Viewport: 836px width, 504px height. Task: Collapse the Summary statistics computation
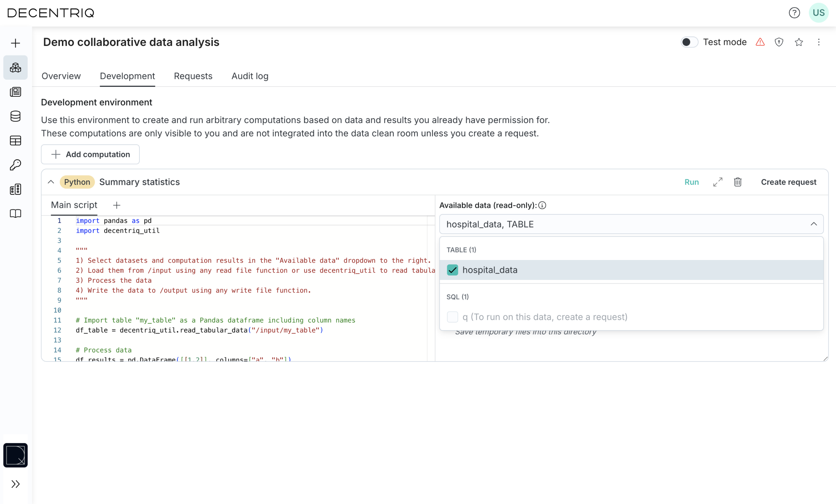point(51,182)
